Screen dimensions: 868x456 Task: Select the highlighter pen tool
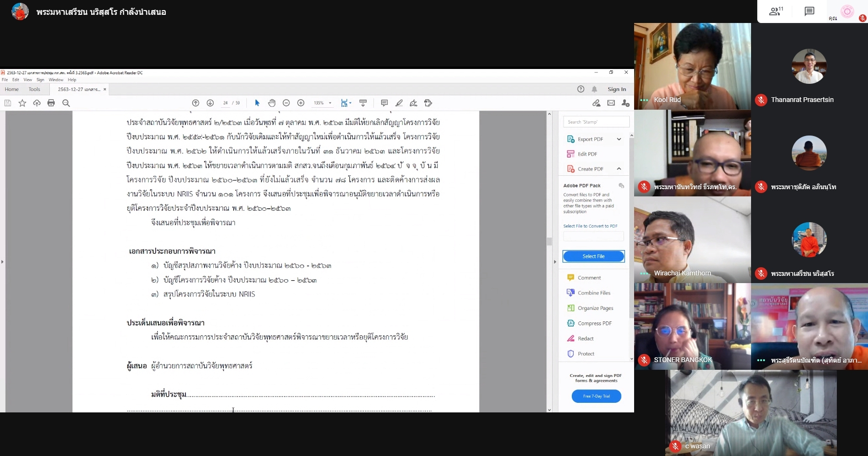399,103
